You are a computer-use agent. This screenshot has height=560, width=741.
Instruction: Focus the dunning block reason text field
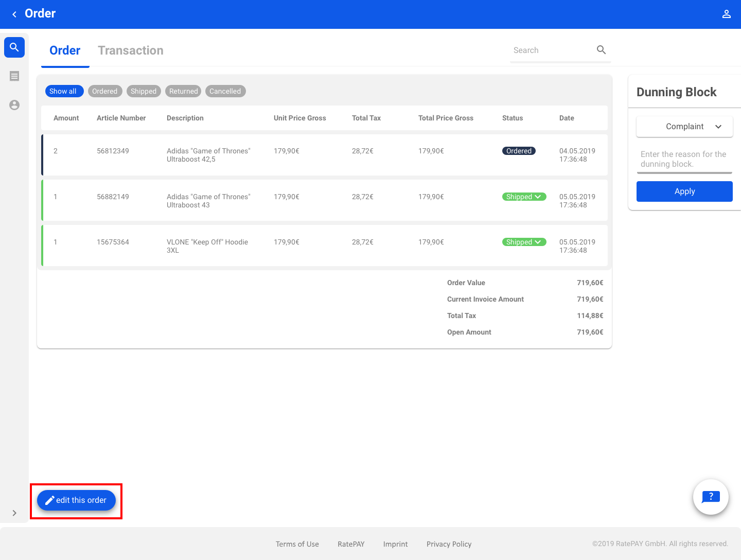pos(684,159)
